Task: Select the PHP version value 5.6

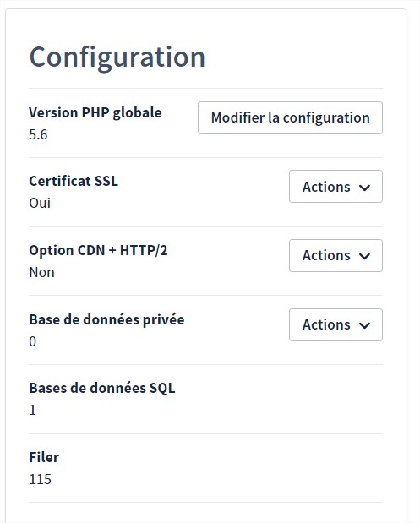Action: pos(38,134)
